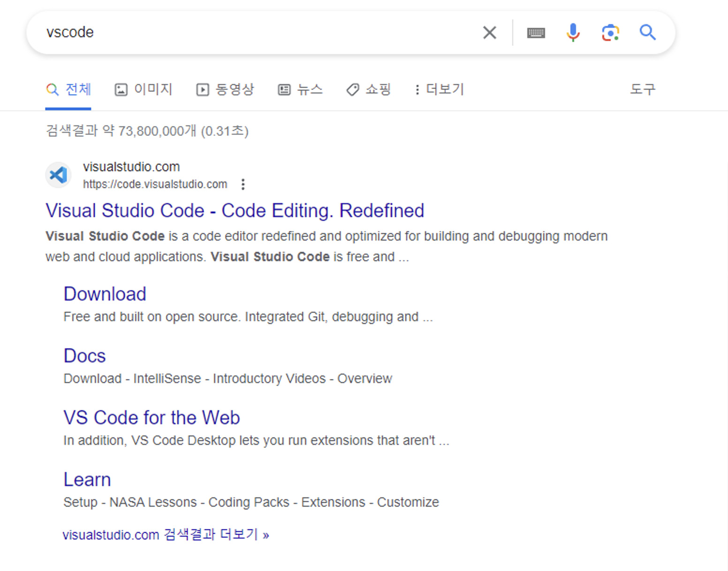Submit search with the blue magnifier icon
Viewport: 728px width, 571px height.
click(647, 32)
